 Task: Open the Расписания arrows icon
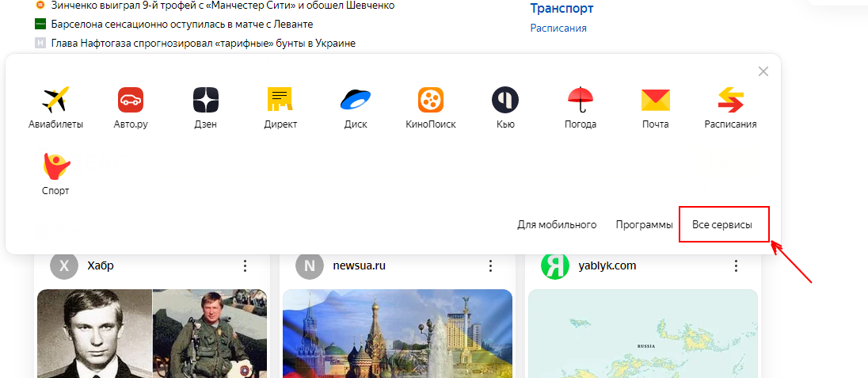[x=731, y=101]
